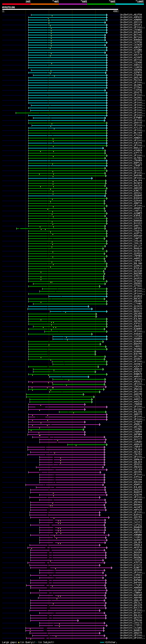Open hit UniRef100_Q22A33
The height and width of the screenshot is (644, 146).
[x=131, y=306]
